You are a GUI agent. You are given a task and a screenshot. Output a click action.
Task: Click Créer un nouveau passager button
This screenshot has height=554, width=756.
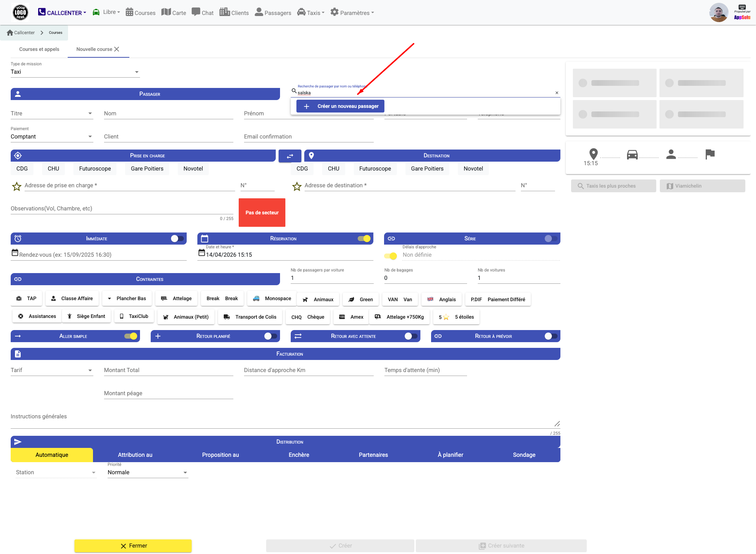coord(340,106)
